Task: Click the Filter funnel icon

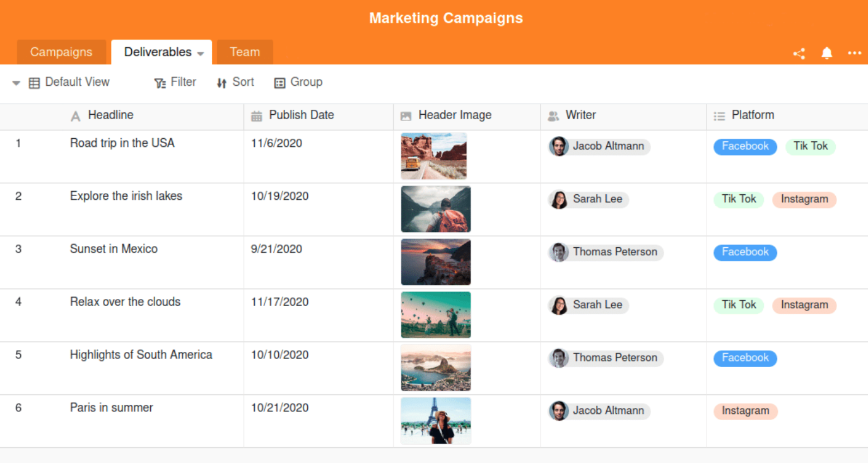Action: pyautogui.click(x=160, y=83)
